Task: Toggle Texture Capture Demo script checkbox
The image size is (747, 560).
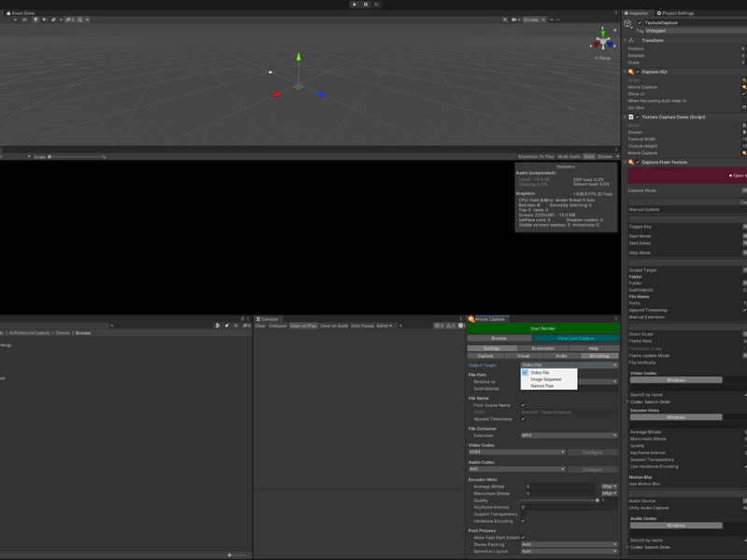Action: [638, 117]
